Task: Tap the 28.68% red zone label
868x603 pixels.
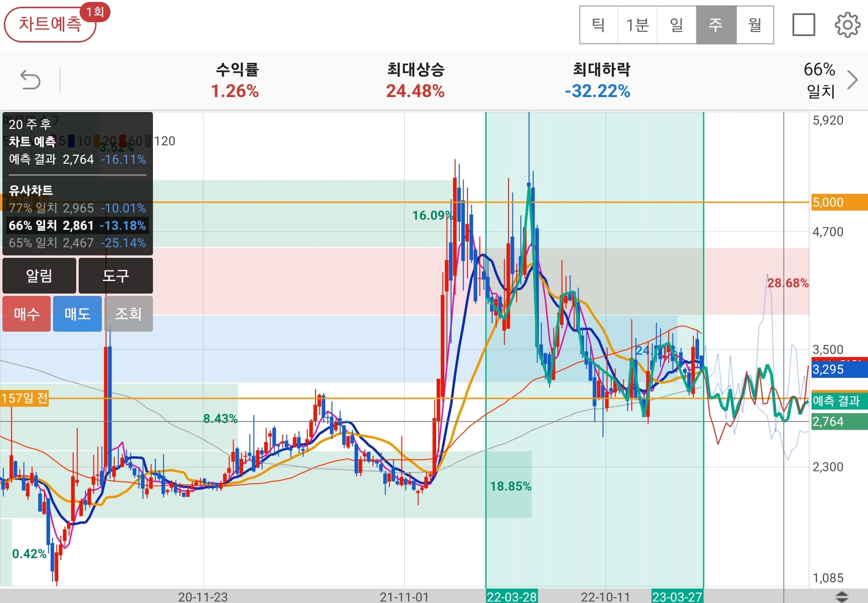Action: pos(788,283)
